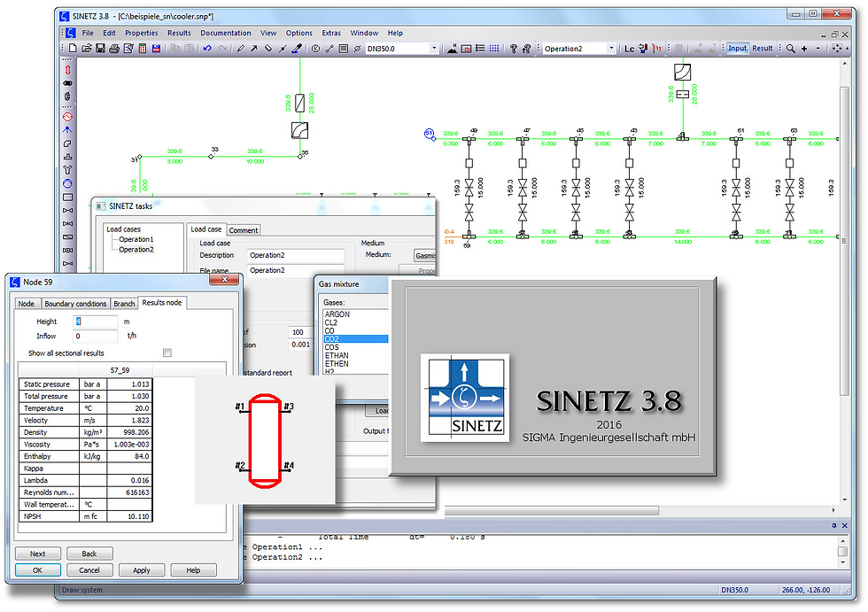Click the Inflow input field
868x612 pixels.
(x=96, y=336)
